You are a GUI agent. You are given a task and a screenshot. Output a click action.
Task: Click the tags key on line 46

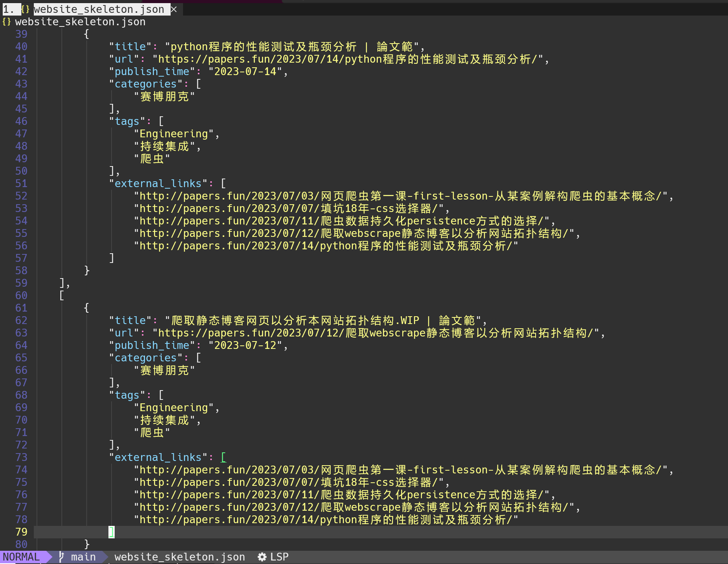point(127,121)
